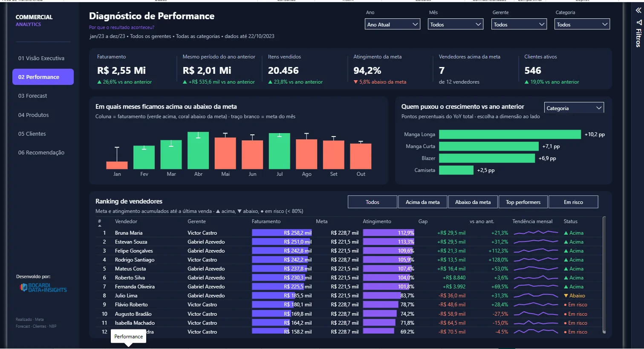Select the Camiseta growth bar
This screenshot has height=349, width=644.
tap(456, 170)
